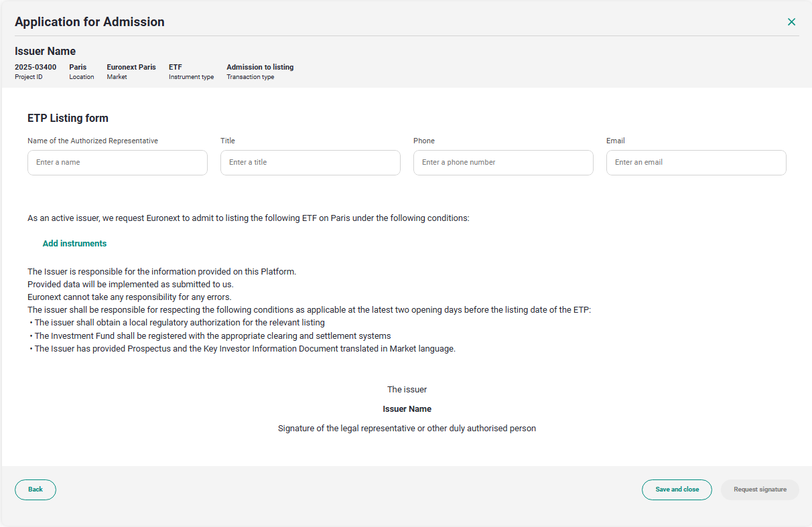
Task: Open the Add instruments link
Action: [74, 244]
